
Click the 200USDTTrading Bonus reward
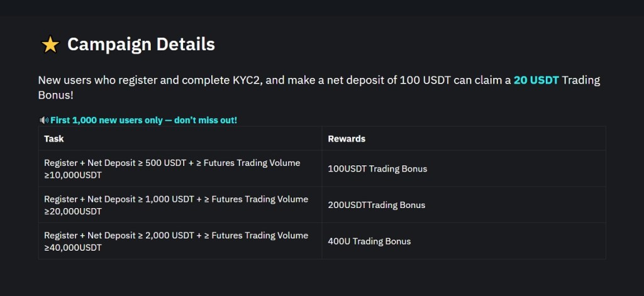tap(376, 205)
